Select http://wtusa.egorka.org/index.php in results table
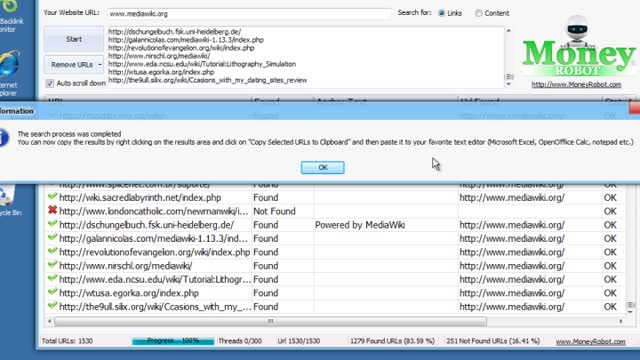640x360 pixels. click(129, 293)
